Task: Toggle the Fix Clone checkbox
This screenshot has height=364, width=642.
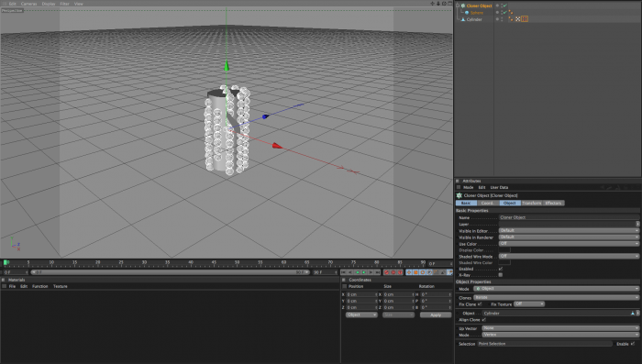Action: point(480,304)
